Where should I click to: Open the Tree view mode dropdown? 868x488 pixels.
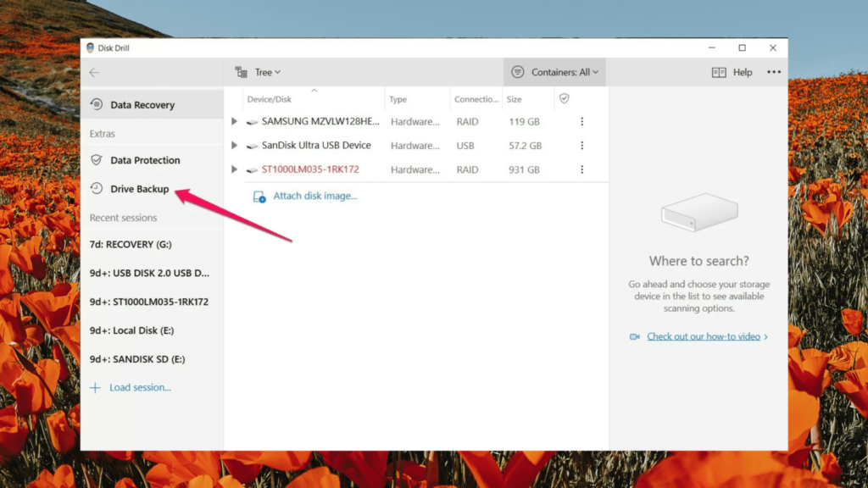coord(264,72)
